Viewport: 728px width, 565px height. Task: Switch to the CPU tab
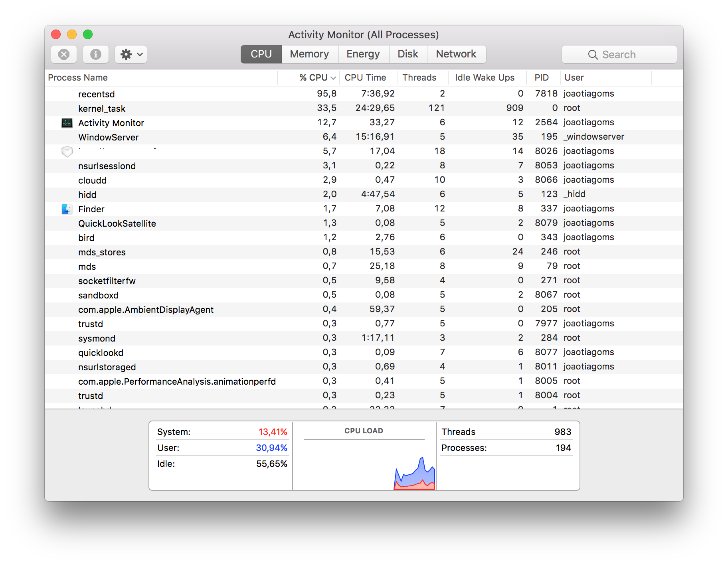coord(261,54)
